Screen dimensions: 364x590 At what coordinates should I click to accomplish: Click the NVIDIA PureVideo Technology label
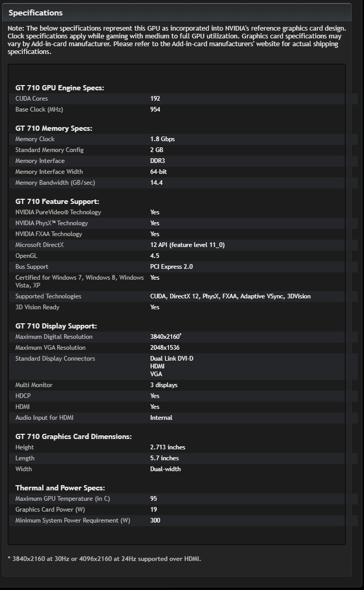[58, 212]
